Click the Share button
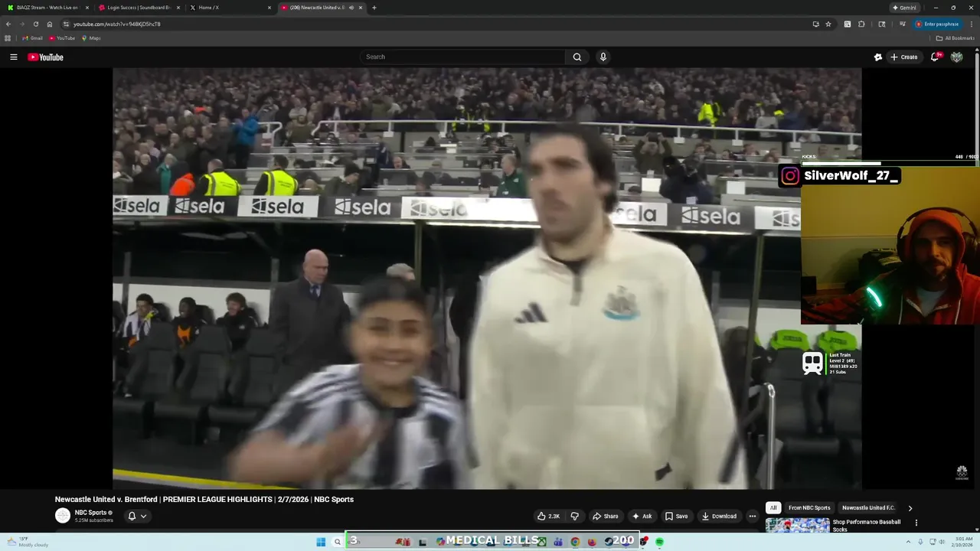This screenshot has height=551, width=980. [x=606, y=516]
